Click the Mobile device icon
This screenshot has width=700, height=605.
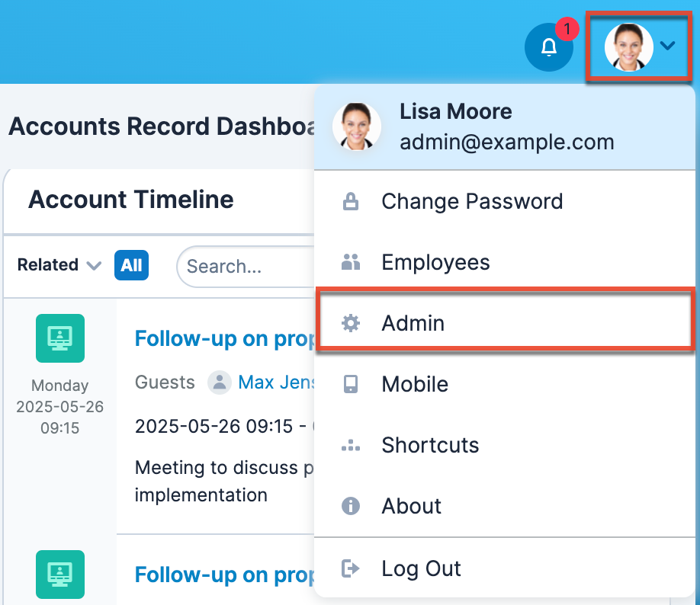351,385
